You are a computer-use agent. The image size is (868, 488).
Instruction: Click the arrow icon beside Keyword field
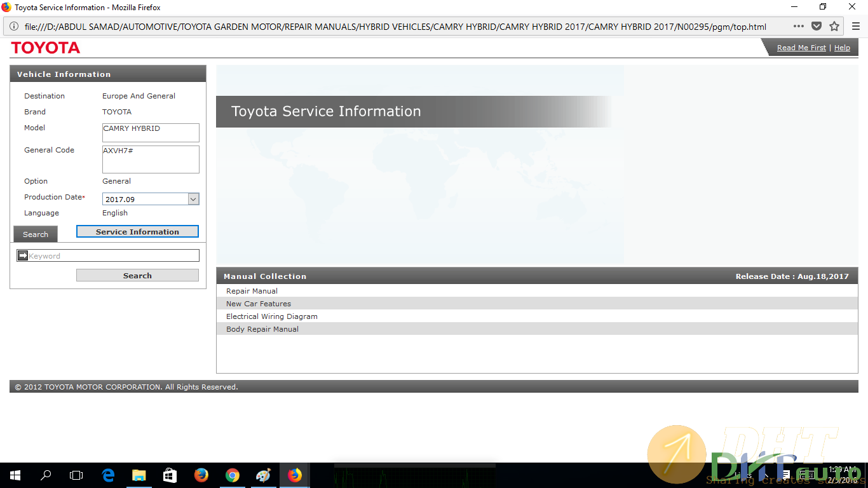tap(23, 255)
